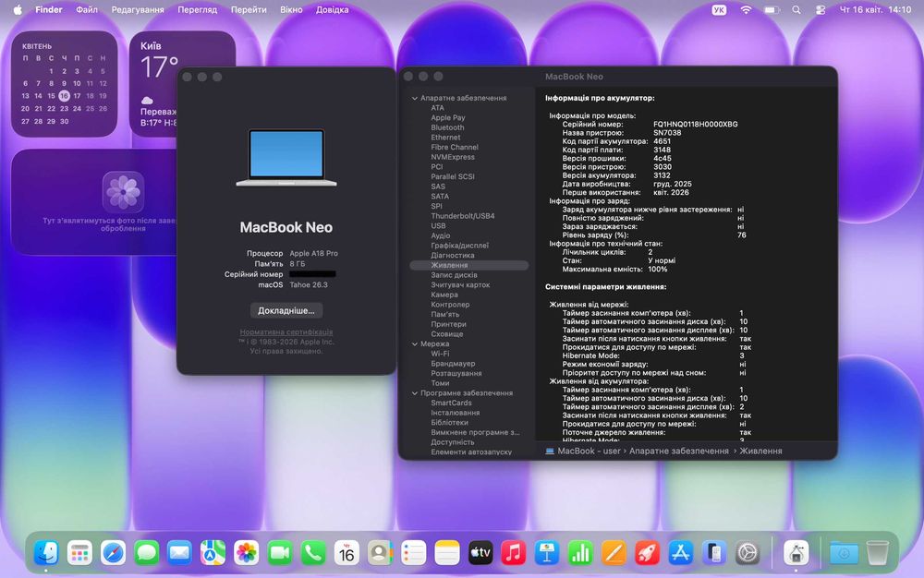The height and width of the screenshot is (578, 924).
Task: Select Графіка/дисплеї in the sidebar
Action: click(459, 246)
